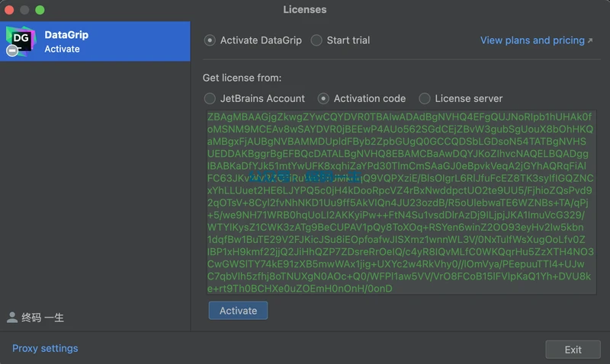Click the external link arrow beside pricing
The image size is (610, 364).
pyautogui.click(x=590, y=40)
